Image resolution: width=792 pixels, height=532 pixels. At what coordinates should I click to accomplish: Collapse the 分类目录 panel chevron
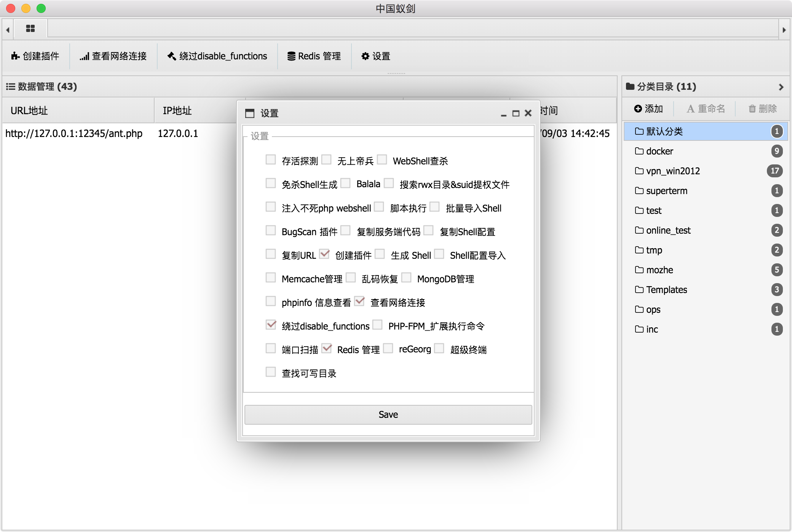[781, 87]
